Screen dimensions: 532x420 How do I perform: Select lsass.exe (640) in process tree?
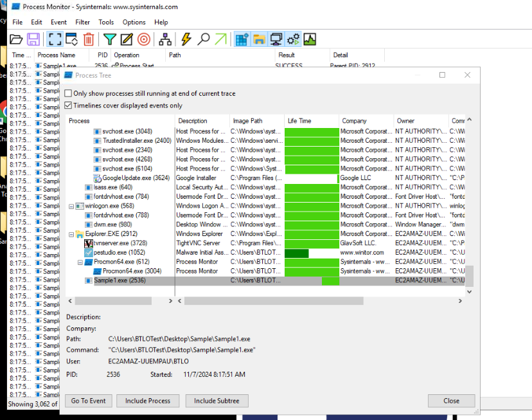pos(113,187)
